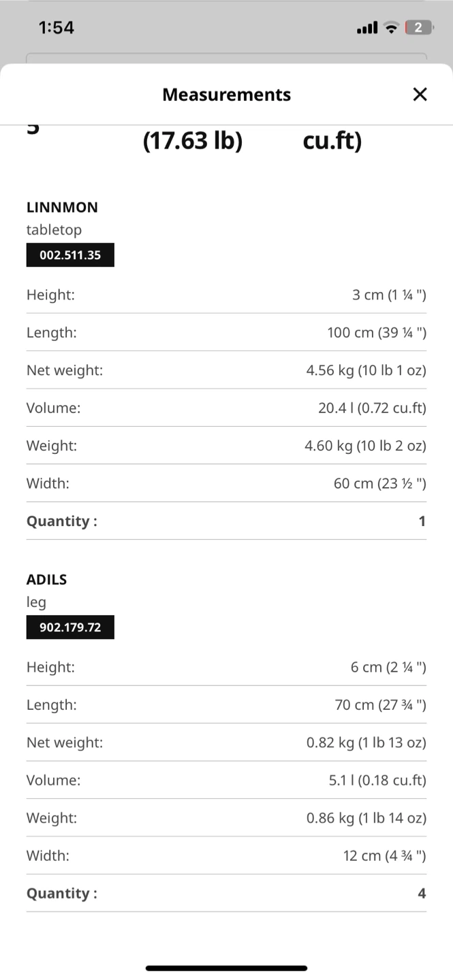This screenshot has width=453, height=980.
Task: Tap the Wi-Fi status icon
Action: (390, 28)
